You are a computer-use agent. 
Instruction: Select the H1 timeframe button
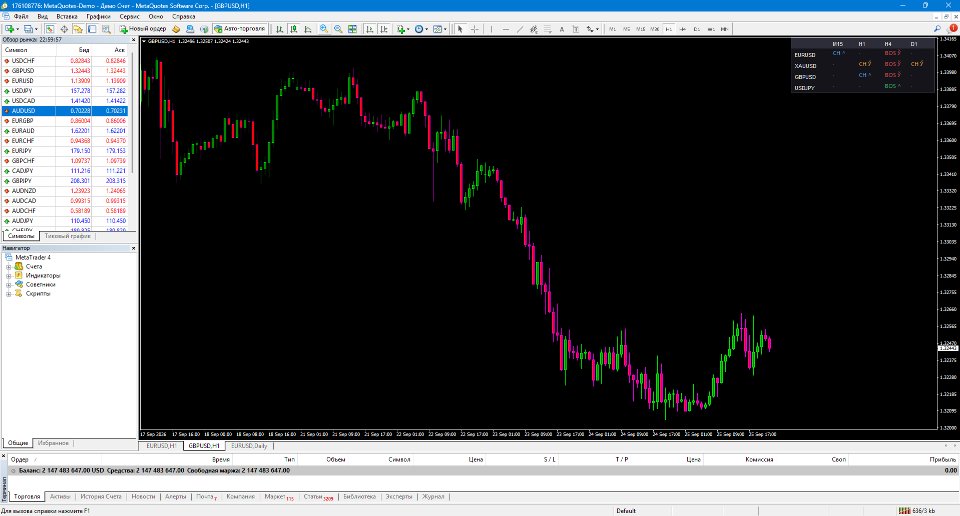click(x=669, y=29)
